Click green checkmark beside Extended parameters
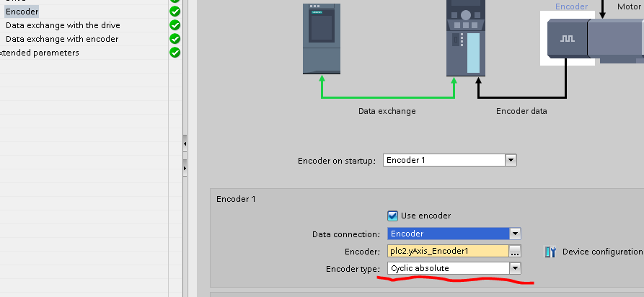This screenshot has height=297, width=644. click(x=175, y=53)
